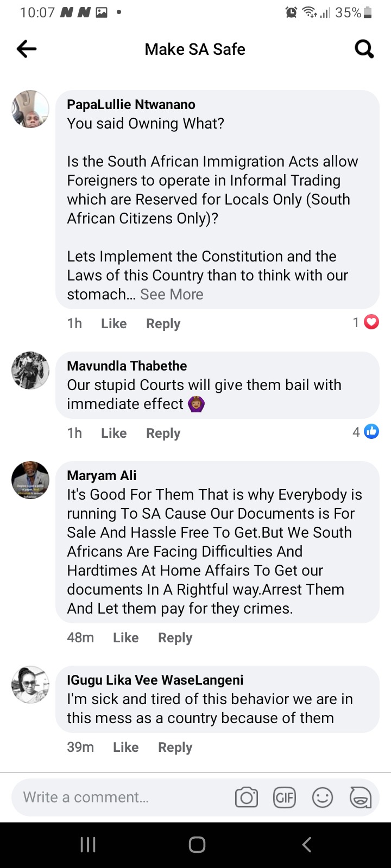Open search with magnifier icon
This screenshot has height=868, width=391.
[x=364, y=49]
